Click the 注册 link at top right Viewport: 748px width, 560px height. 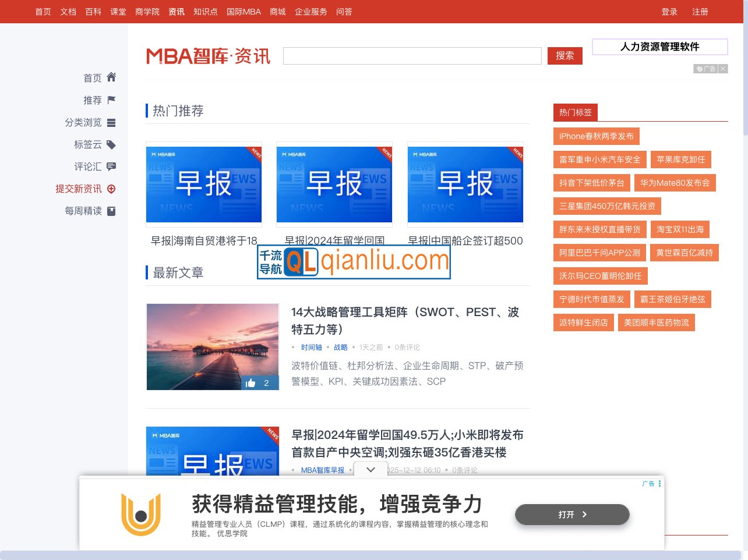pos(700,12)
